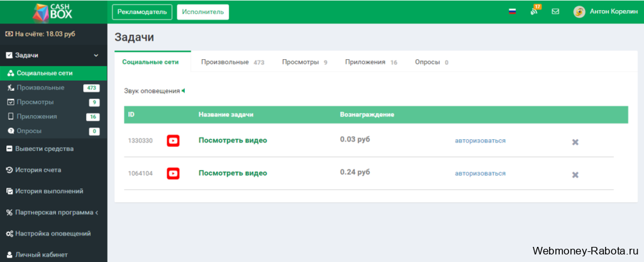Open Посмотреть видео task with 0.03 руб reward
This screenshot has width=644, height=262.
[233, 140]
